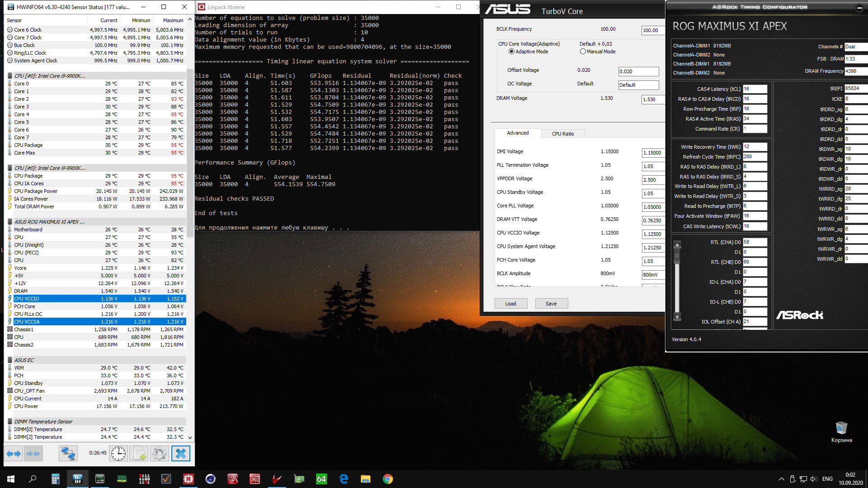
Task: Switch to the CPU Ratio tab
Action: click(x=563, y=134)
